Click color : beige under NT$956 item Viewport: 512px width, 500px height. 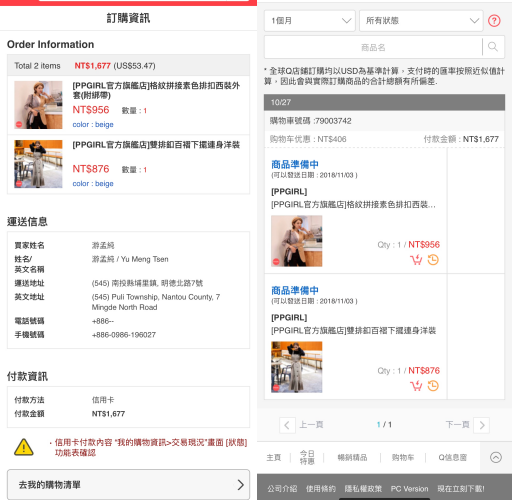[x=93, y=124]
